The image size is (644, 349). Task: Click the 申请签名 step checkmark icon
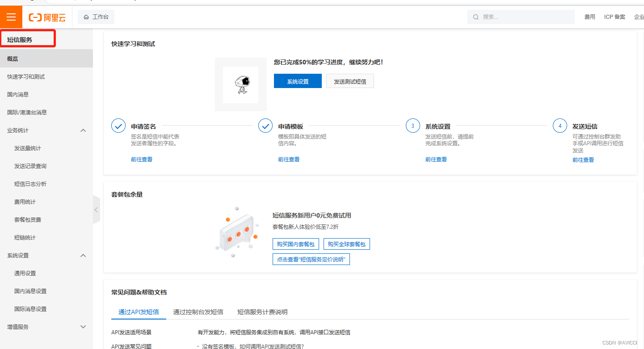(x=118, y=126)
